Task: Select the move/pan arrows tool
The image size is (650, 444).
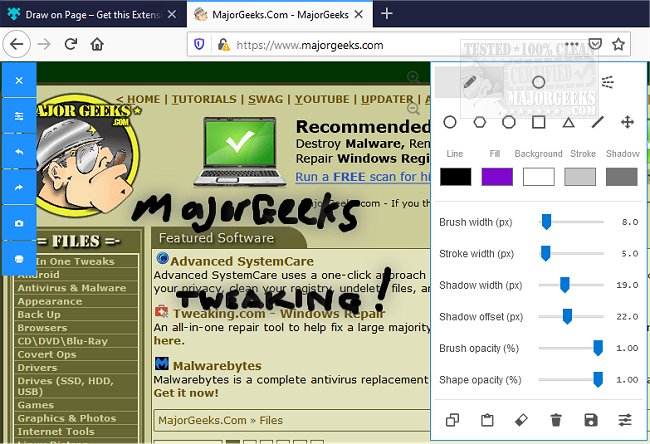Action: click(x=627, y=122)
